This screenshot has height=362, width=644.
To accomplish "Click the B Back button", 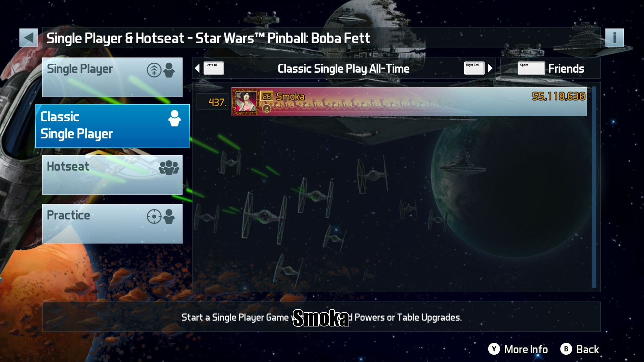I will click(x=580, y=349).
